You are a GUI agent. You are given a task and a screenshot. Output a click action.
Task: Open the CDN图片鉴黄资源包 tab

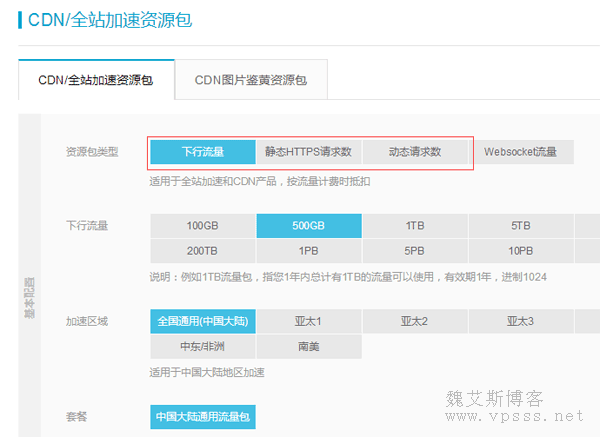250,79
